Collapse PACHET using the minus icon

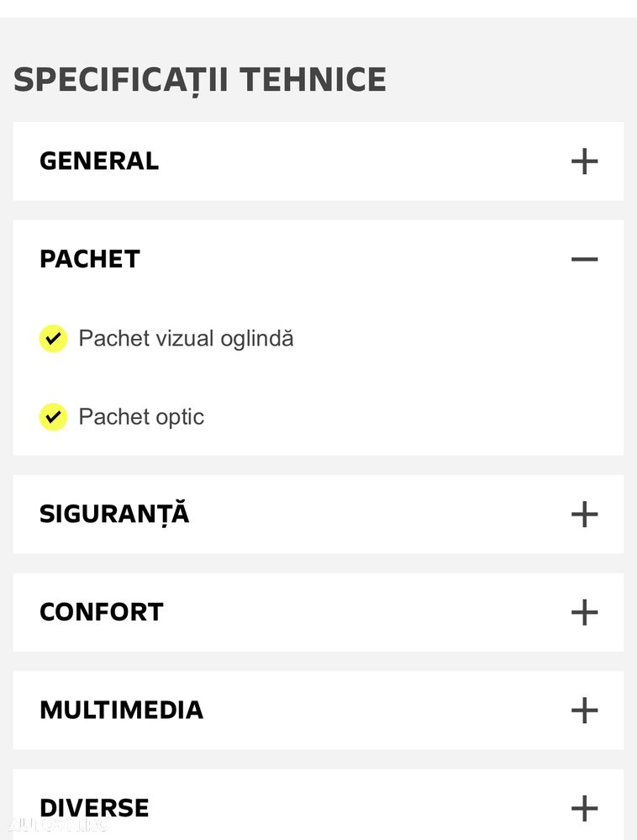pos(584,259)
